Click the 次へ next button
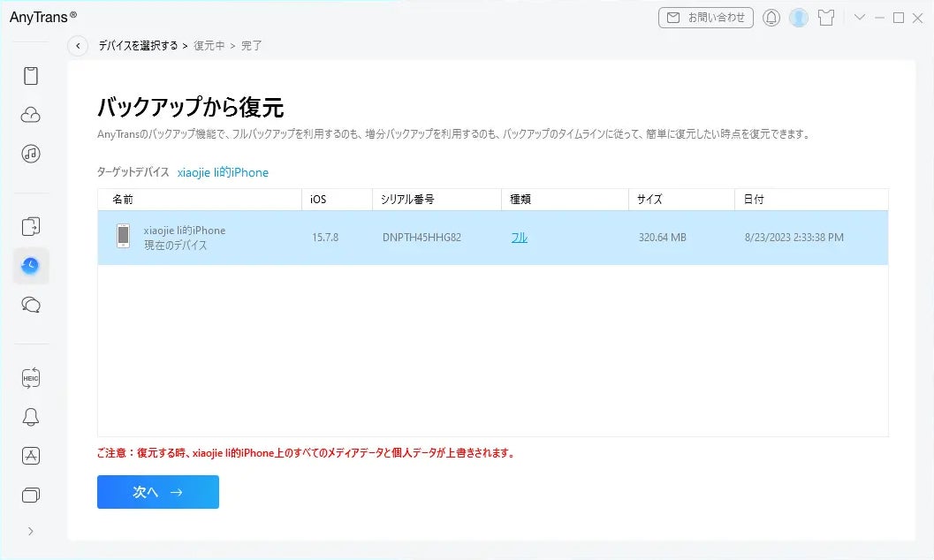This screenshot has height=560, width=934. pyautogui.click(x=158, y=492)
